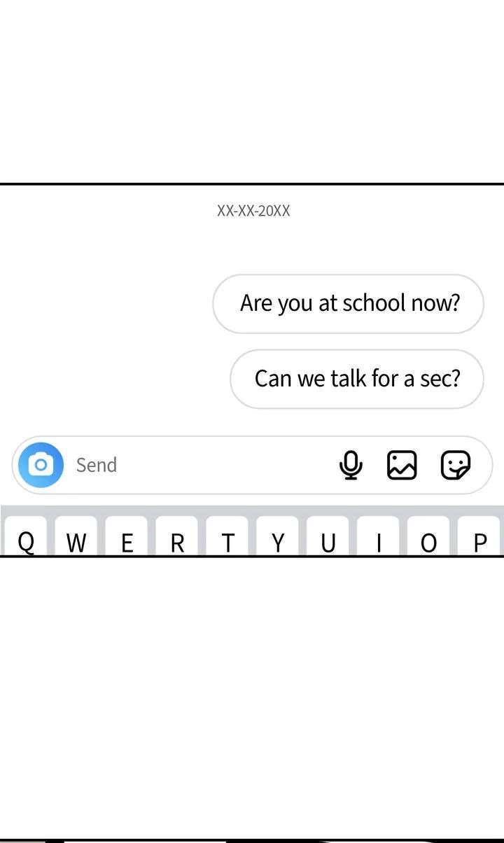Tap the E key on keyboard
The width and height of the screenshot is (504, 843).
(x=127, y=536)
